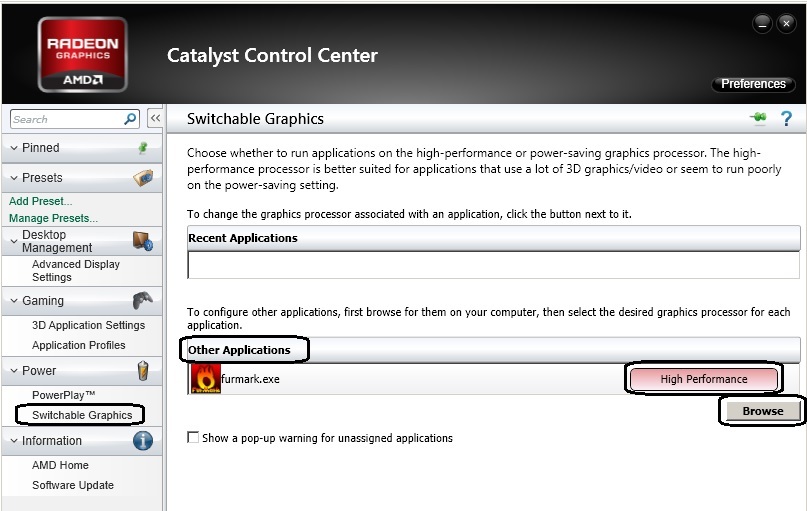Click the furmark.exe application icon
Image resolution: width=807 pixels, height=511 pixels.
[206, 379]
